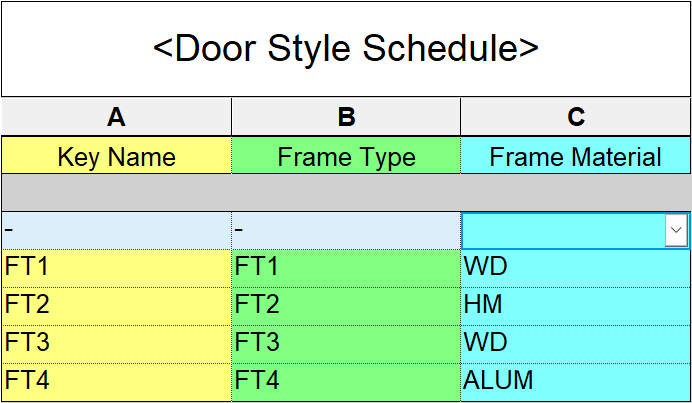Click the Frame Material header cell
Screen dimensions: 692x403
576,156
